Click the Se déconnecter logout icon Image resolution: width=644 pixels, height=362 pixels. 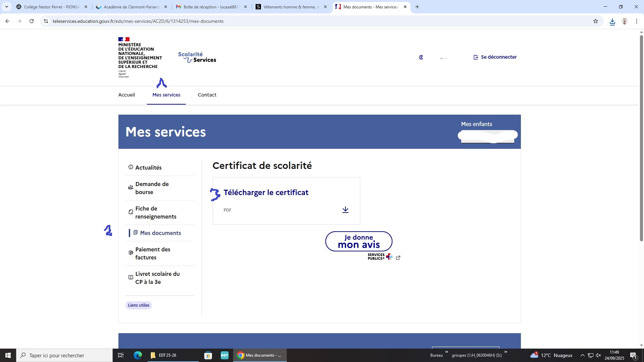476,57
